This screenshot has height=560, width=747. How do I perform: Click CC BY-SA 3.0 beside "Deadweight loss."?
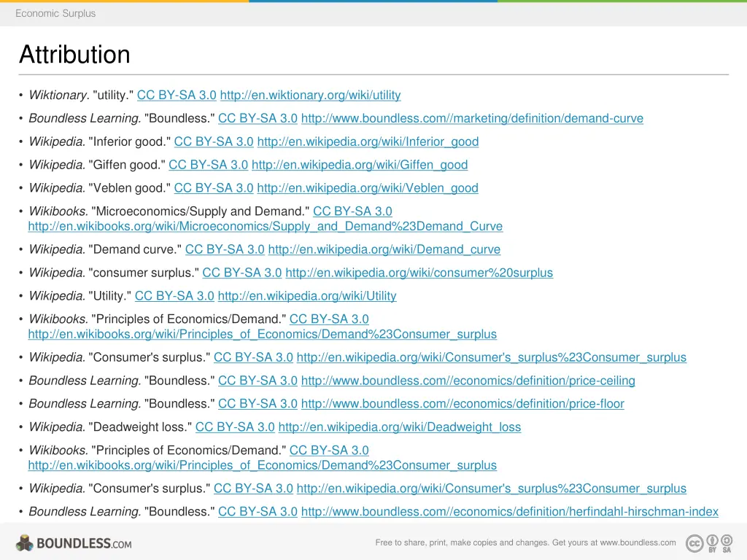click(235, 427)
